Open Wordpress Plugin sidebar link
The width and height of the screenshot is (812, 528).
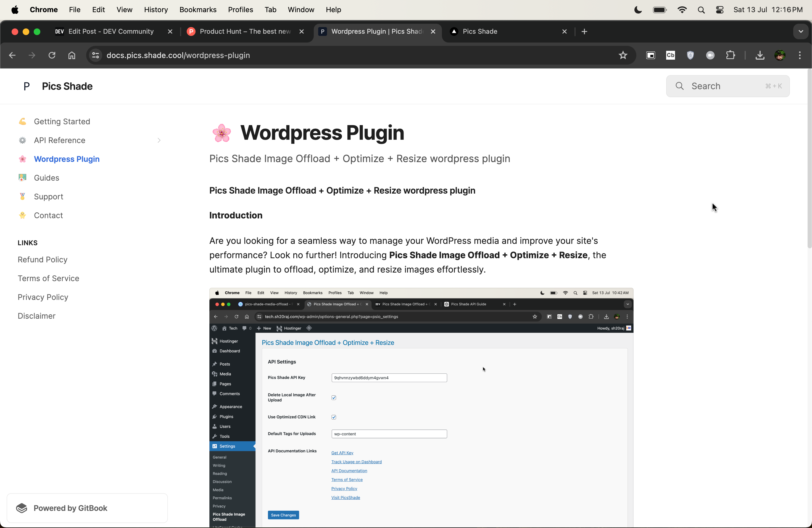coord(67,159)
